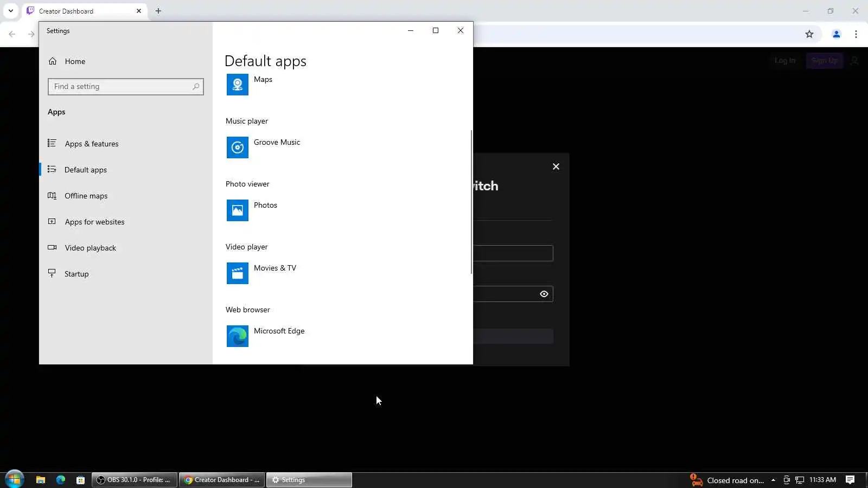Open File Explorer from the taskbar

(x=40, y=480)
